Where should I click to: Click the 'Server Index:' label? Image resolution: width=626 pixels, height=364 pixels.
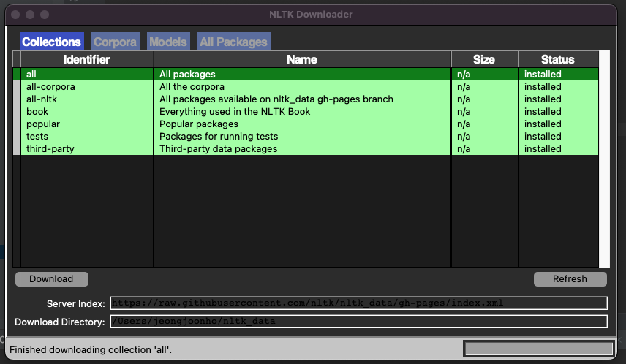[x=76, y=303]
